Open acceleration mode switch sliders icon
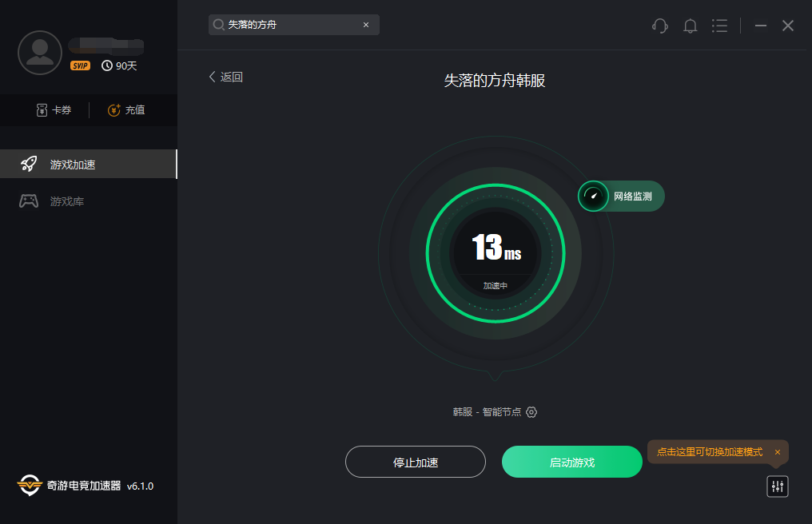The height and width of the screenshot is (524, 812). (x=778, y=486)
